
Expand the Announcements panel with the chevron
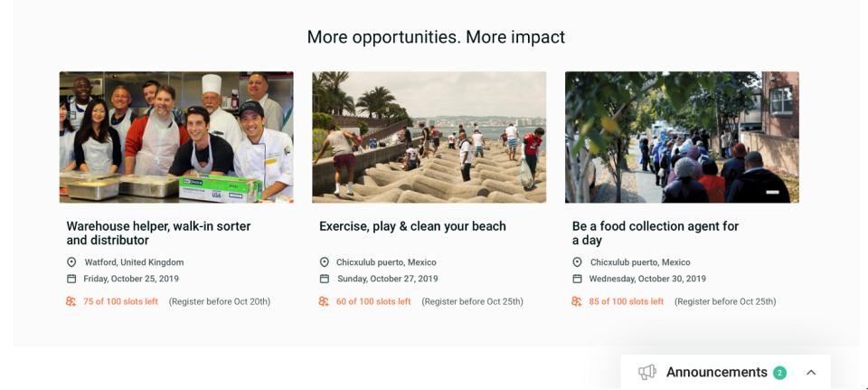(811, 372)
